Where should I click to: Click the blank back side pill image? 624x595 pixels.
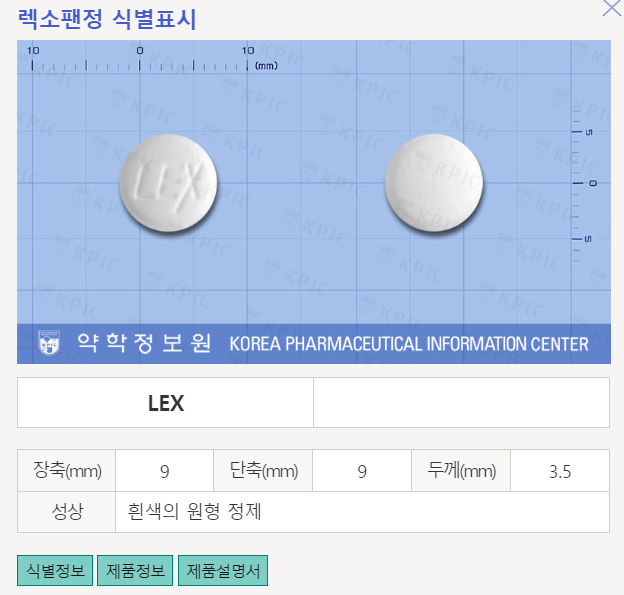pos(434,183)
